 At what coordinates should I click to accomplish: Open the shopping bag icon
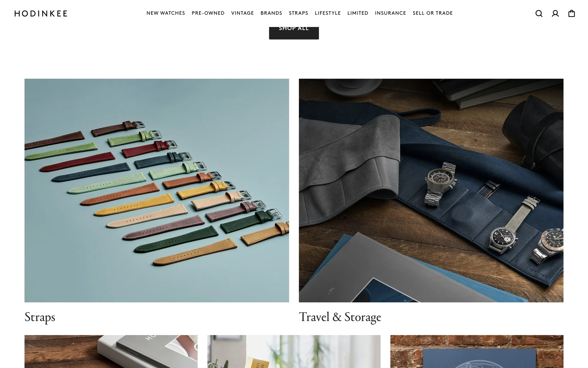coord(571,13)
